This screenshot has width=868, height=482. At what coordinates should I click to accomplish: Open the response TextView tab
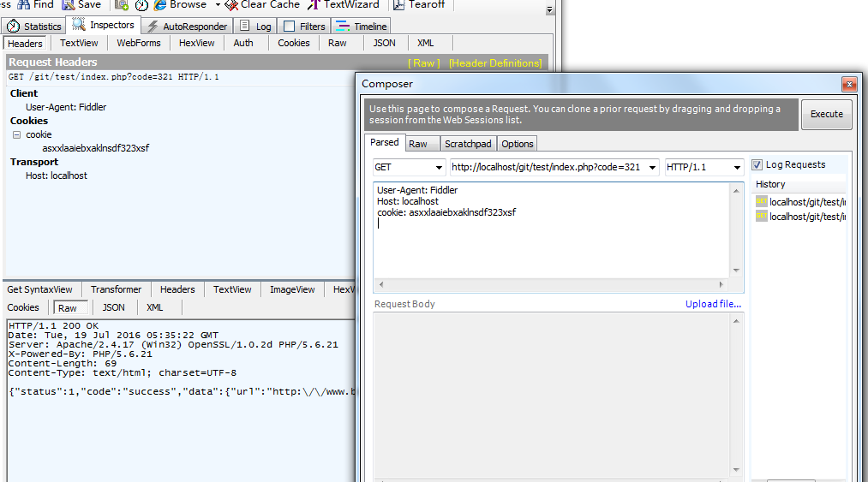pyautogui.click(x=232, y=289)
